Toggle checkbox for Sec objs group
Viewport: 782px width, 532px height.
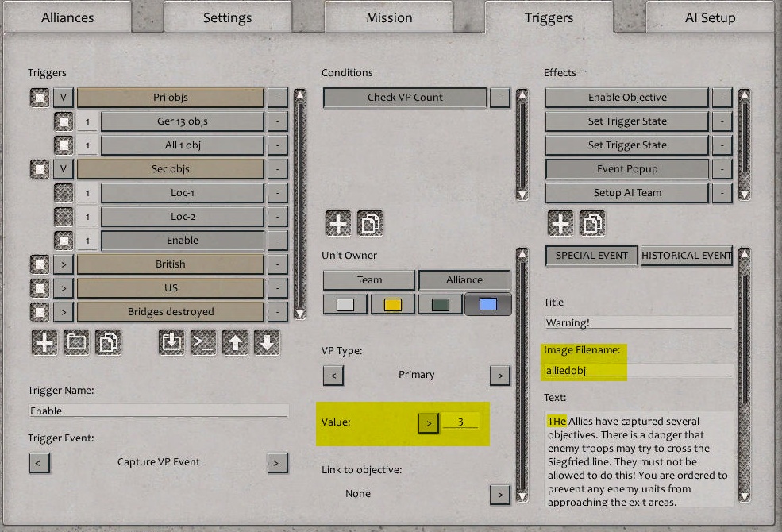[40, 169]
